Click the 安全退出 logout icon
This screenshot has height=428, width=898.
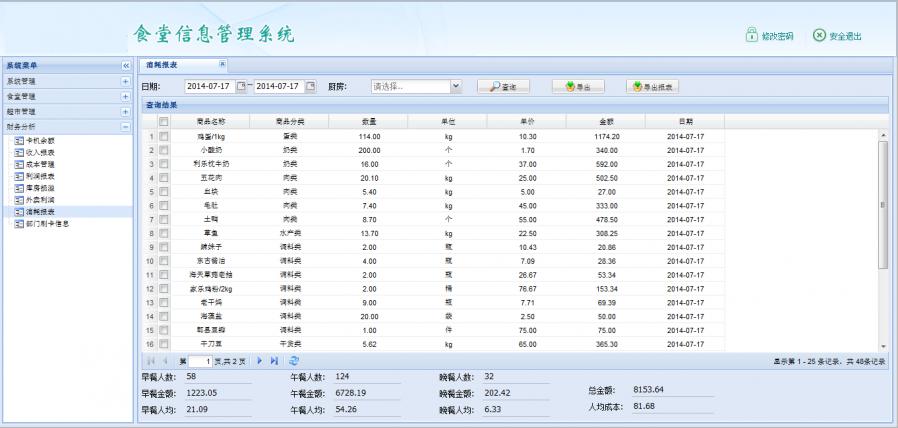(x=819, y=37)
